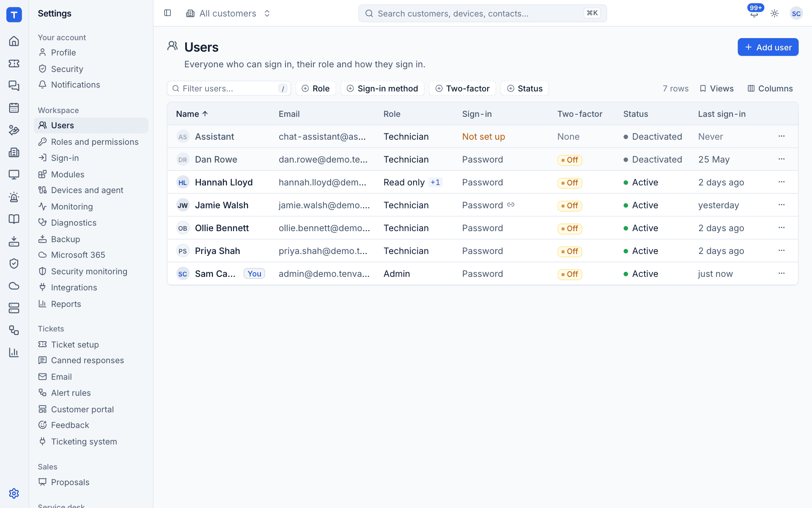Open the Views menu
812x508 pixels.
716,88
